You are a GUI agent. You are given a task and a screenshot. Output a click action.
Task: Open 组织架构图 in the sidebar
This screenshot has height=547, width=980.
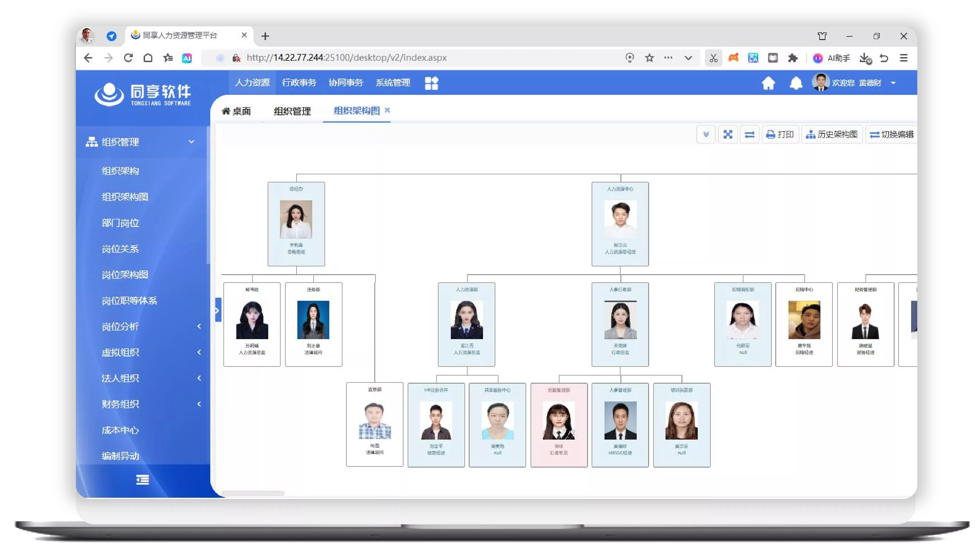[125, 196]
